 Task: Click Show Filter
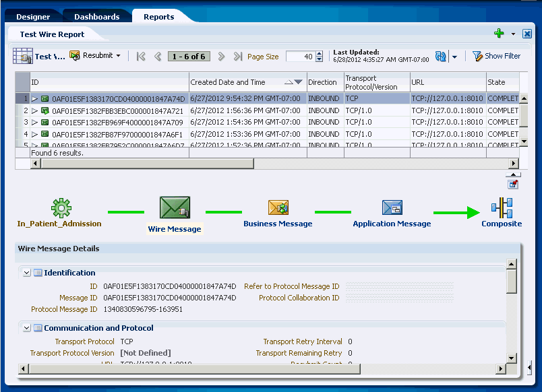(502, 56)
